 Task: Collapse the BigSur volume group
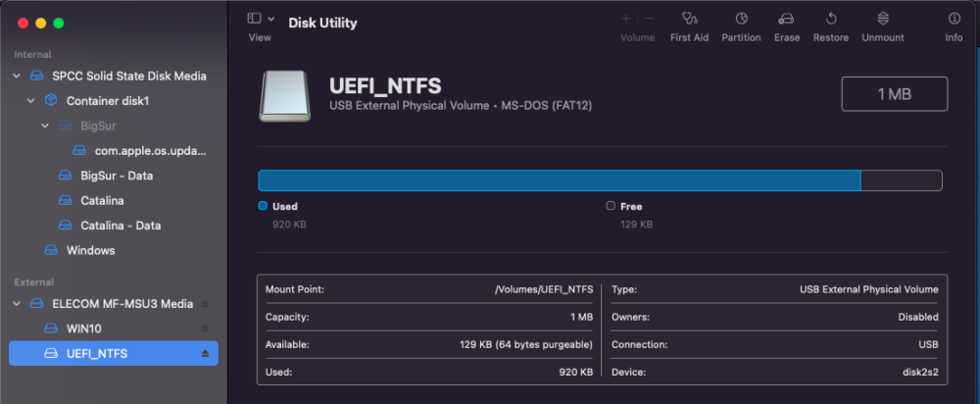[x=44, y=126]
